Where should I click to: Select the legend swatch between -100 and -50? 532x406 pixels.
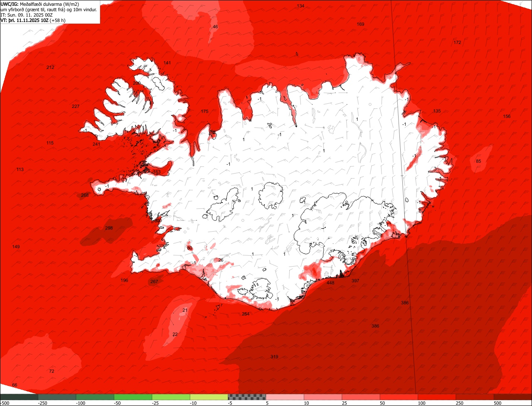pos(95,397)
